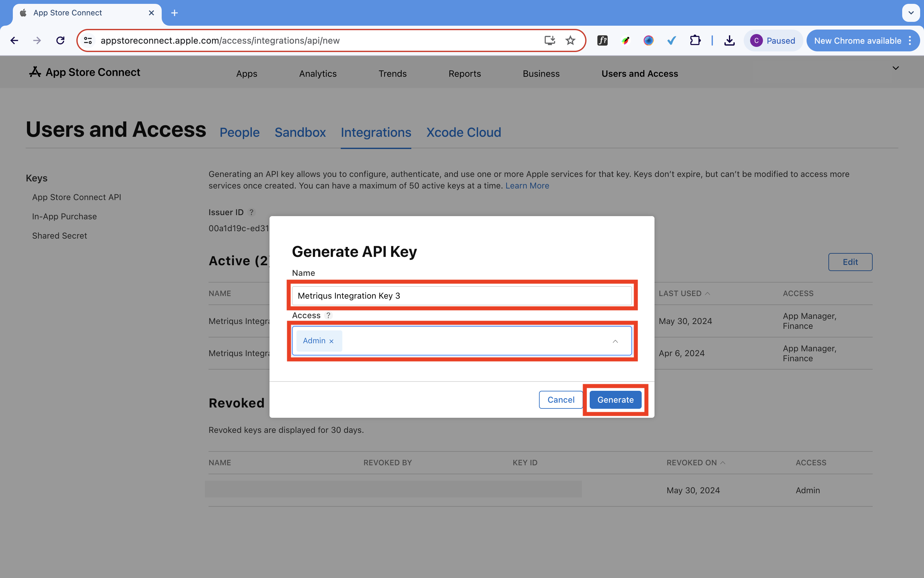Click the Issuer ID value text
This screenshot has width=924, height=578.
(239, 228)
